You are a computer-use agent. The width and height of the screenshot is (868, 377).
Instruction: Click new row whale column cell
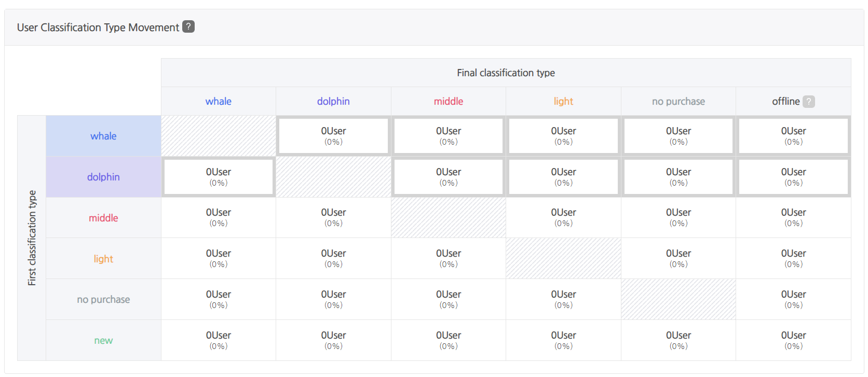219,340
